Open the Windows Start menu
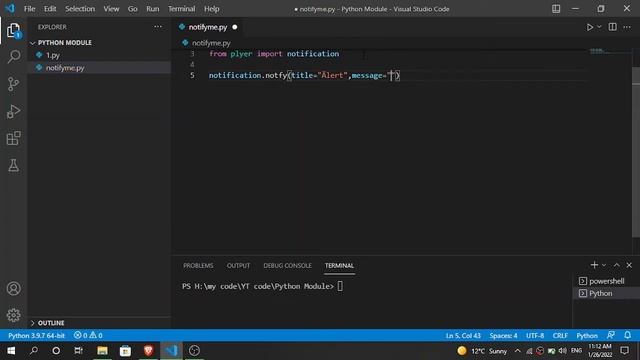This screenshot has width=640, height=360. point(11,351)
